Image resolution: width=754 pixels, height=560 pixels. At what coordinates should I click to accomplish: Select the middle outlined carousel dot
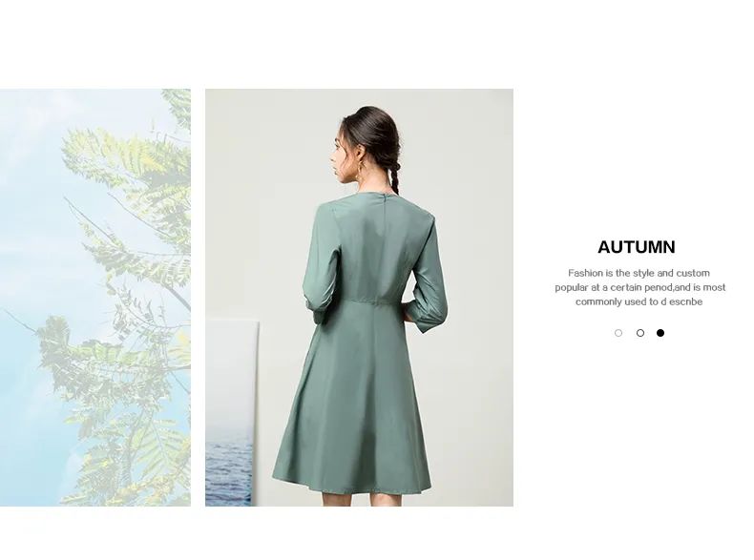click(x=640, y=333)
